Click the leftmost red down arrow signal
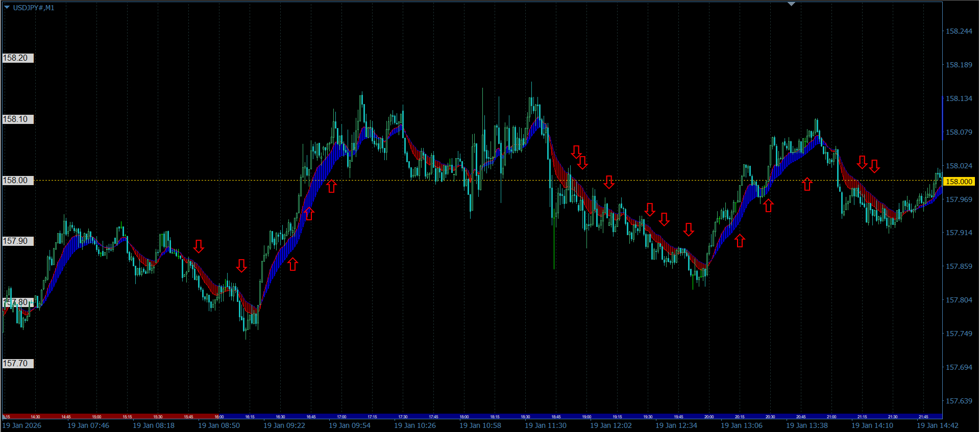This screenshot has width=980, height=432. [x=199, y=246]
